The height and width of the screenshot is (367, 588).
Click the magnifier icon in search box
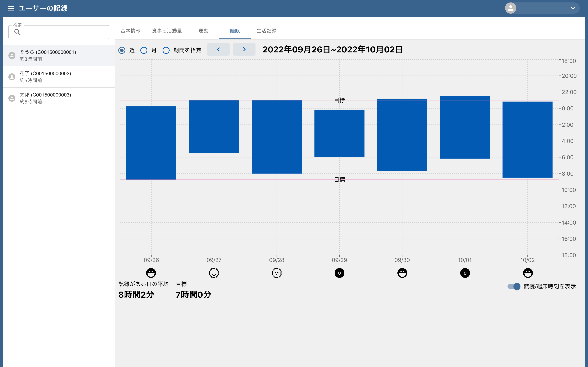click(17, 32)
